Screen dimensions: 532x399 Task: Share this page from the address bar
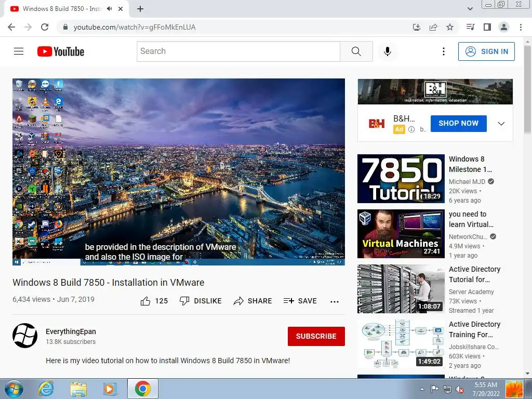[433, 27]
